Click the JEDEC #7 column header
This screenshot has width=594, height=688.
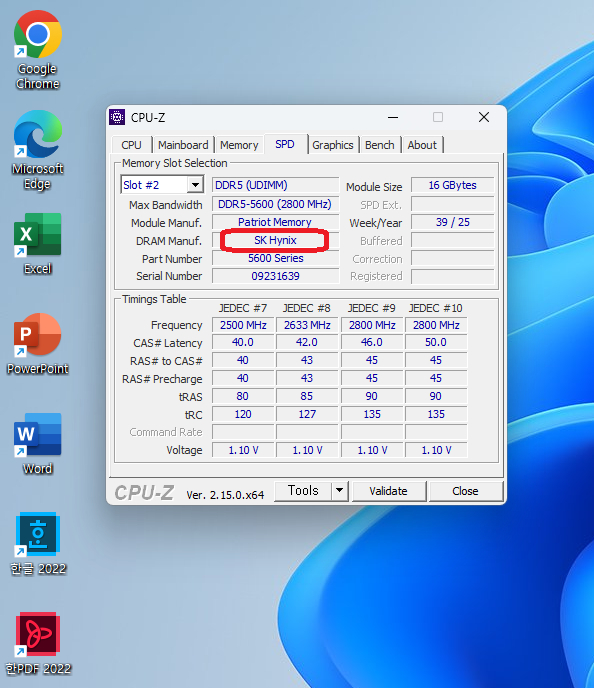coord(243,308)
